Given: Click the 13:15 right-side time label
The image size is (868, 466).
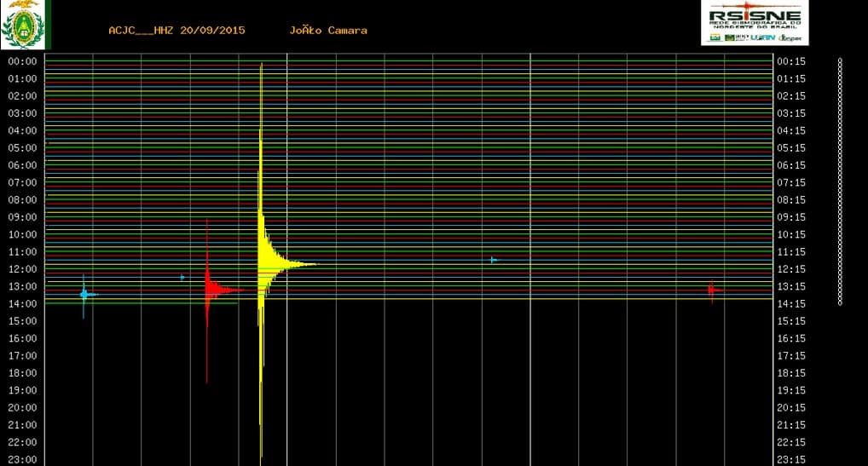Looking at the screenshot, I should click(791, 286).
